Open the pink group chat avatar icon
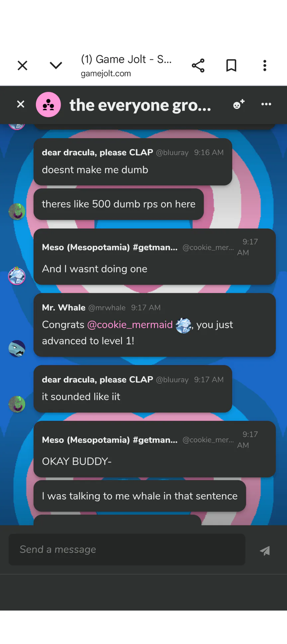 tap(48, 105)
